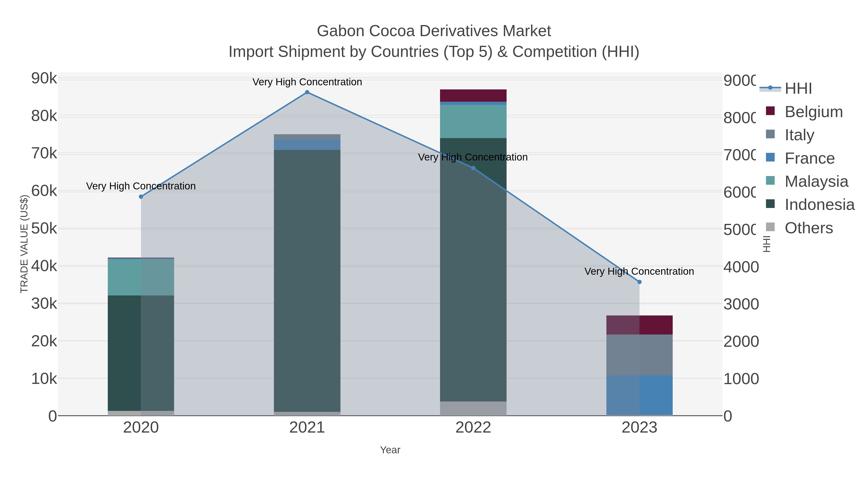This screenshot has height=488, width=868.
Task: Click the Belgium maroon legend swatch
Action: pyautogui.click(x=770, y=111)
